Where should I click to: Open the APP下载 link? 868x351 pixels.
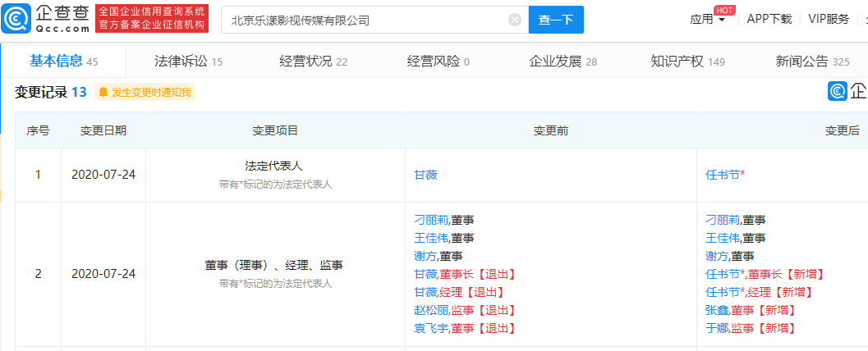pos(769,20)
